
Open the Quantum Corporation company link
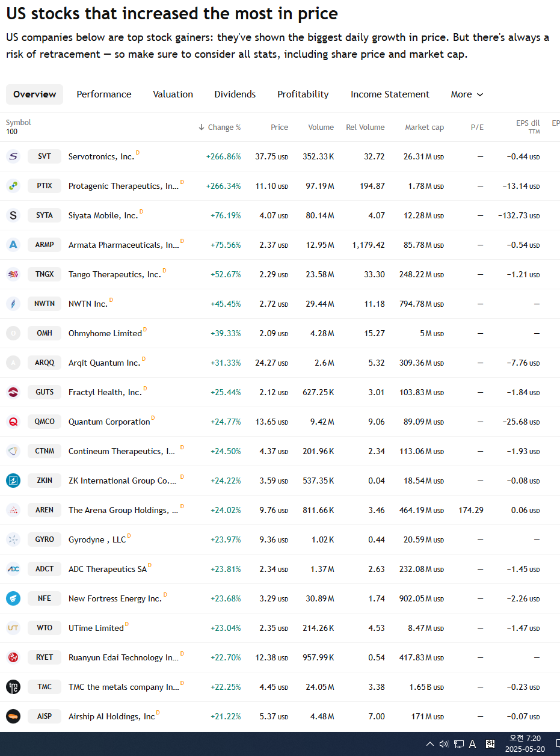109,422
